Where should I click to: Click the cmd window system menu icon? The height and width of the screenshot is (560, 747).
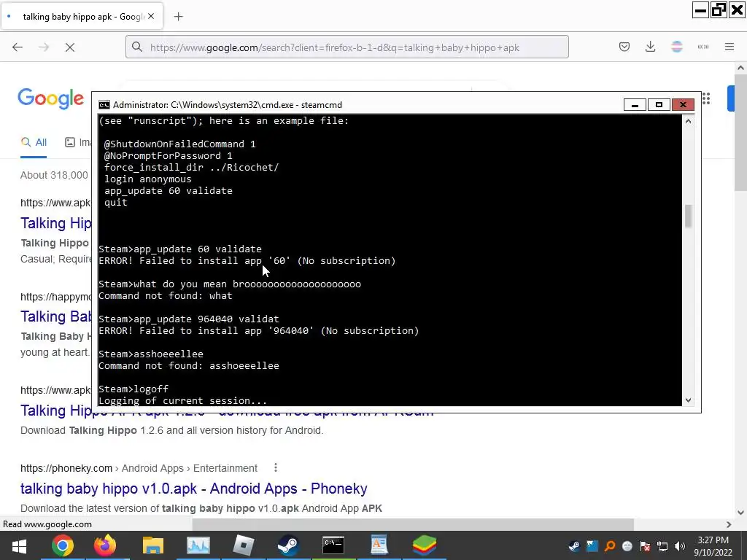coord(104,105)
